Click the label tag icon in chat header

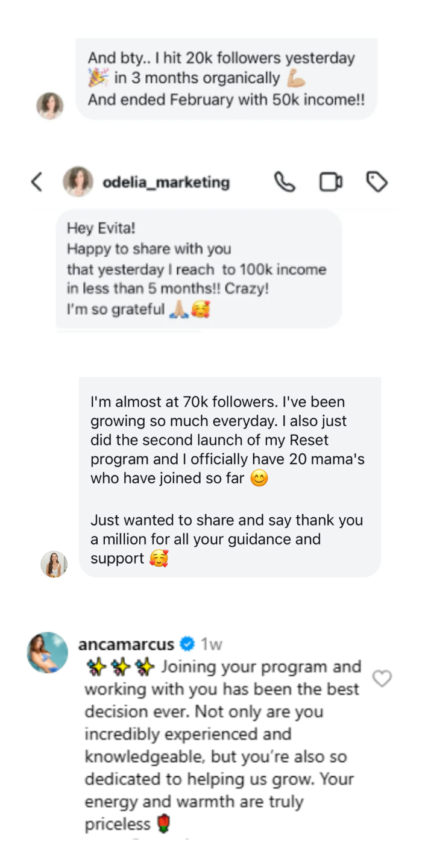(x=377, y=181)
